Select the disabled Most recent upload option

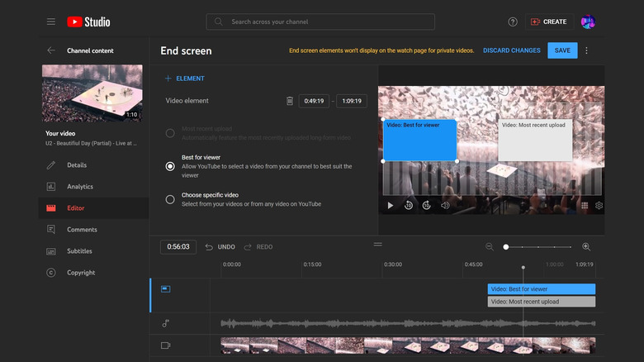(x=170, y=132)
